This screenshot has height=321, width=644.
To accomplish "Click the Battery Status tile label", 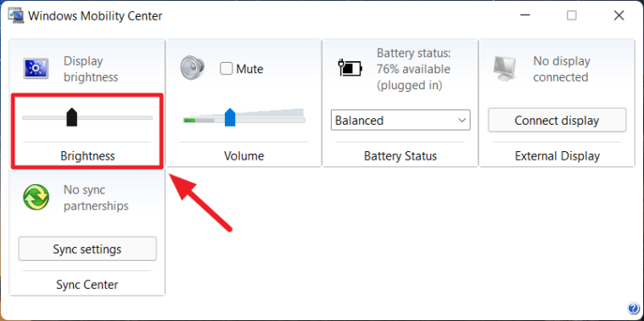I will click(400, 156).
